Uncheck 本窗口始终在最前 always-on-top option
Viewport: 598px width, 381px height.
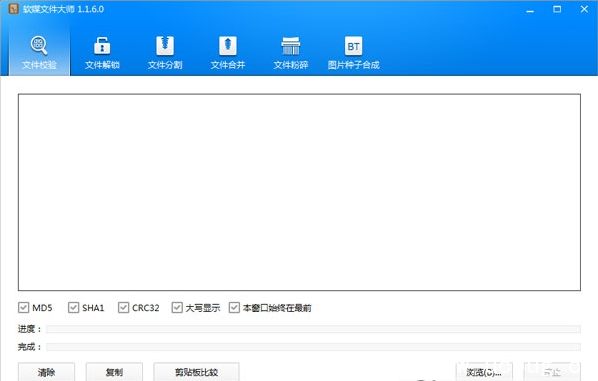click(x=234, y=307)
